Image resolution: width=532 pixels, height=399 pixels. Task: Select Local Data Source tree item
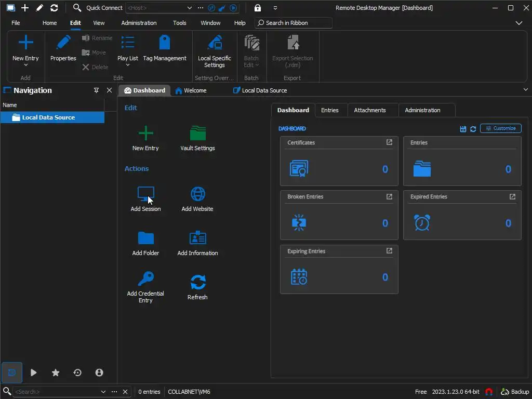point(52,117)
